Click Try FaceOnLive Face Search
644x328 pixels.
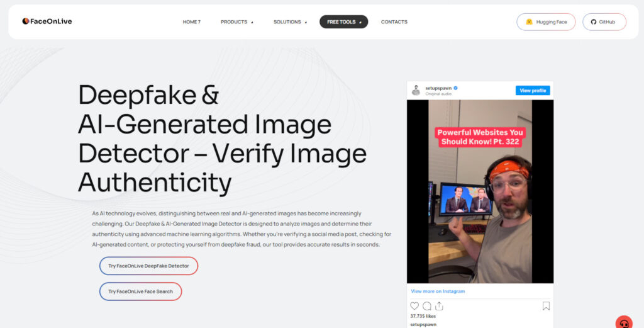point(140,291)
